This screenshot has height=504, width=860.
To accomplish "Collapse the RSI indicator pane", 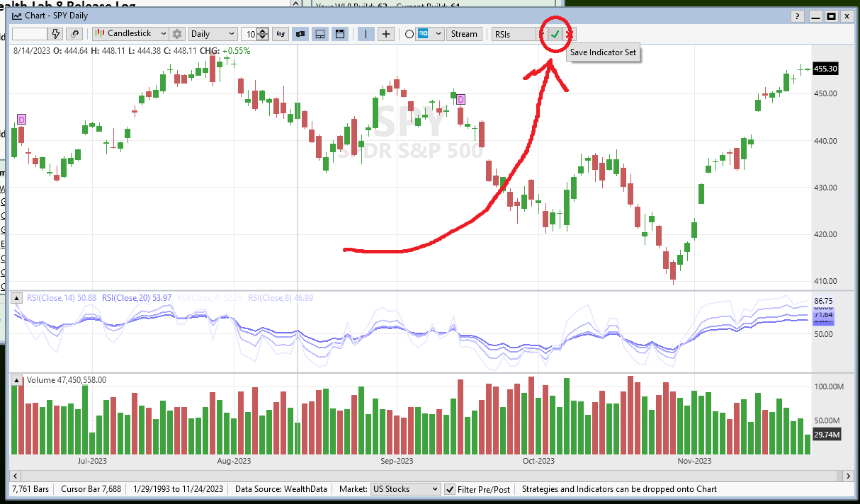I will [18, 298].
